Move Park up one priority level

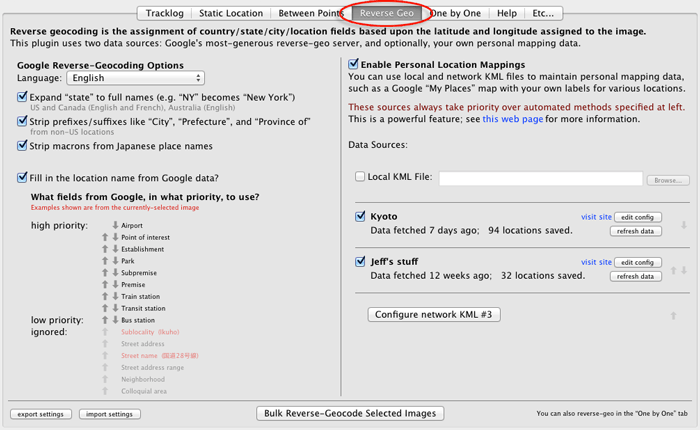tap(105, 261)
